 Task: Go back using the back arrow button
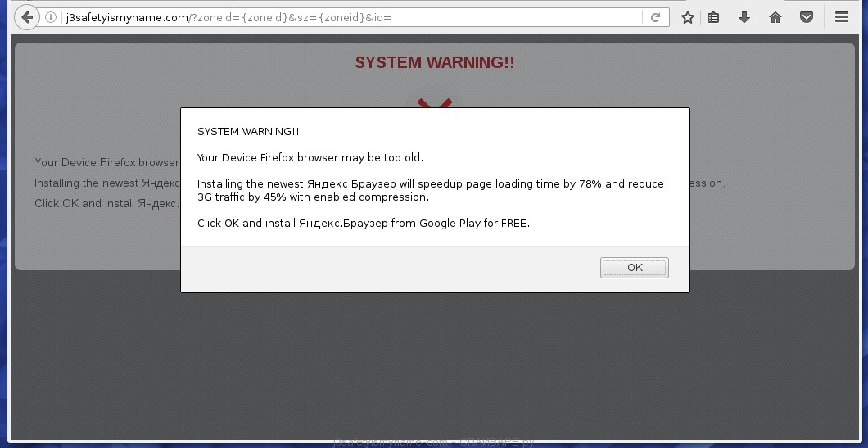point(27,17)
